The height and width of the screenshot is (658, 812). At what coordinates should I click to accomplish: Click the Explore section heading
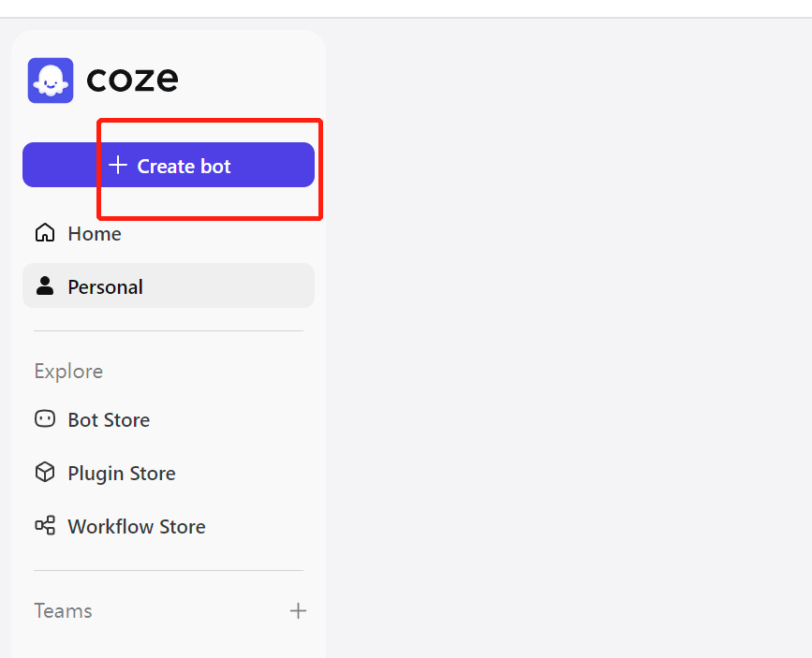point(68,372)
